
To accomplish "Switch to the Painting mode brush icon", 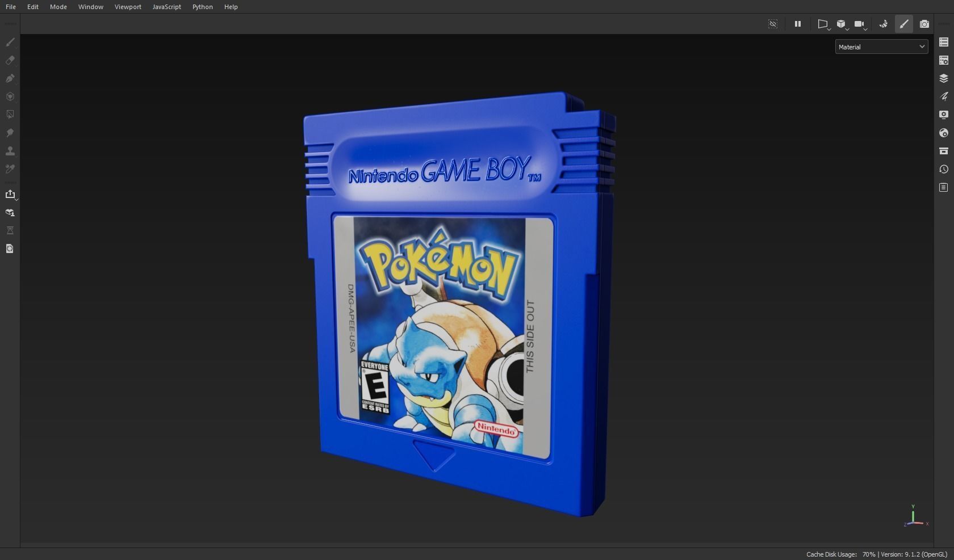I will click(904, 24).
